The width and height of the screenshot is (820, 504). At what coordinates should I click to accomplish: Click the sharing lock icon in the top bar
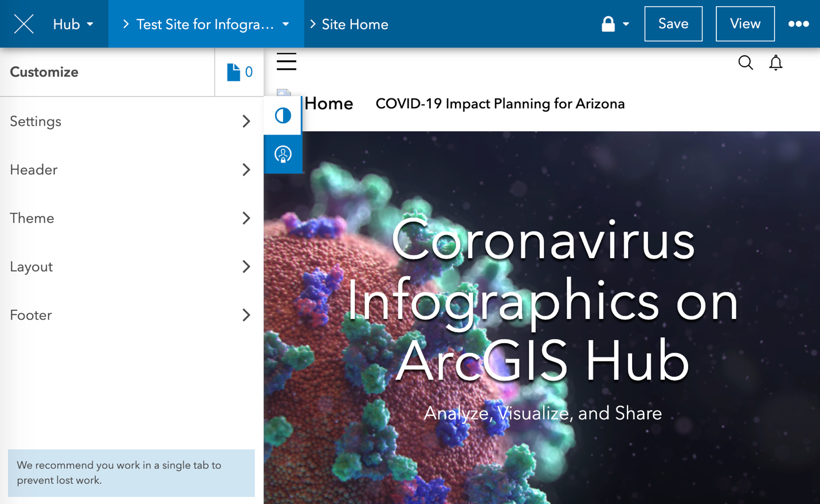(609, 23)
